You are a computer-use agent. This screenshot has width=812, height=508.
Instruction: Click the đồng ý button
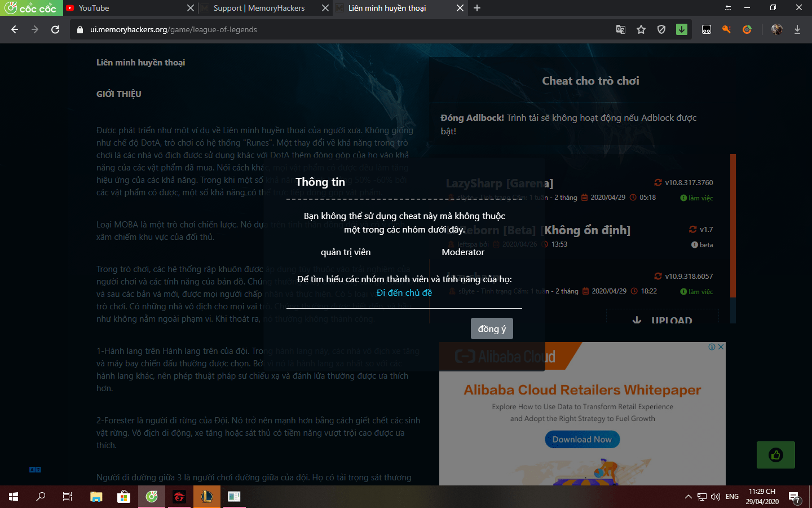[492, 329]
